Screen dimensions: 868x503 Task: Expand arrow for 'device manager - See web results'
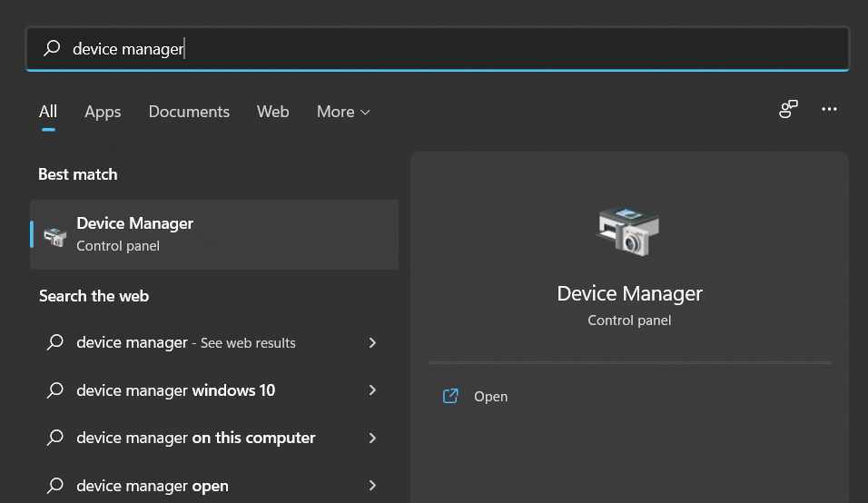[372, 343]
